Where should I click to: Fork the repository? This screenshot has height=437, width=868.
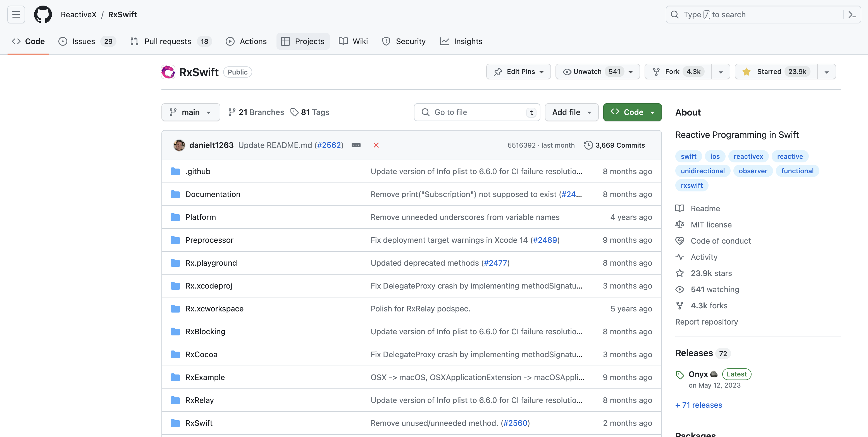[678, 72]
